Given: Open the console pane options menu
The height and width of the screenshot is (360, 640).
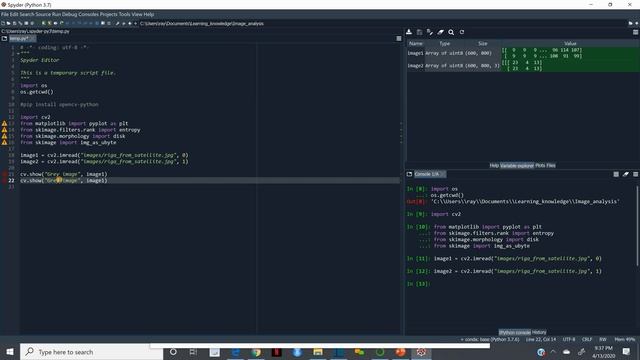Looking at the screenshot, I should (636, 174).
